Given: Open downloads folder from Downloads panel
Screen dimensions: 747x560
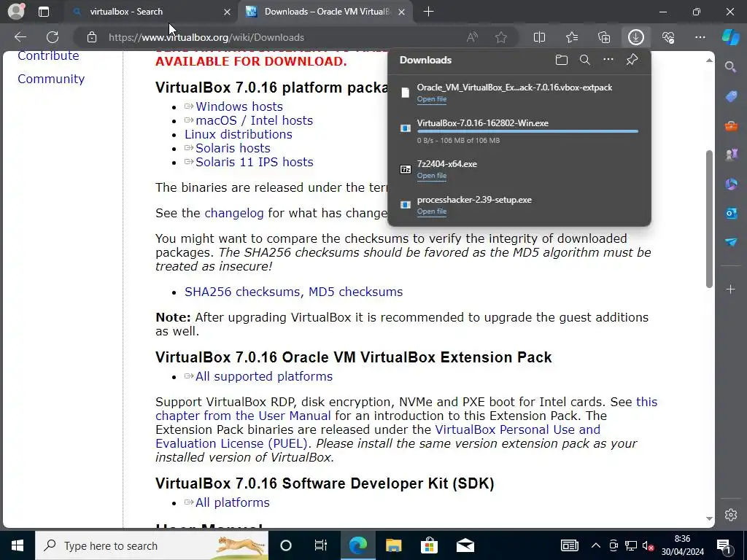Looking at the screenshot, I should (x=562, y=60).
